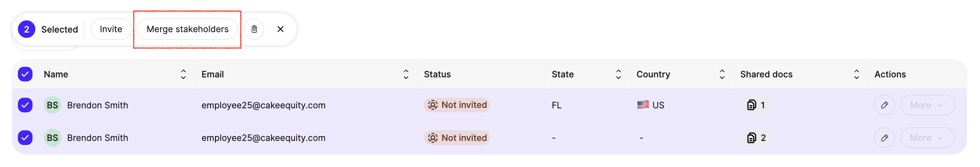Sort table by the Name column arrows

click(183, 74)
